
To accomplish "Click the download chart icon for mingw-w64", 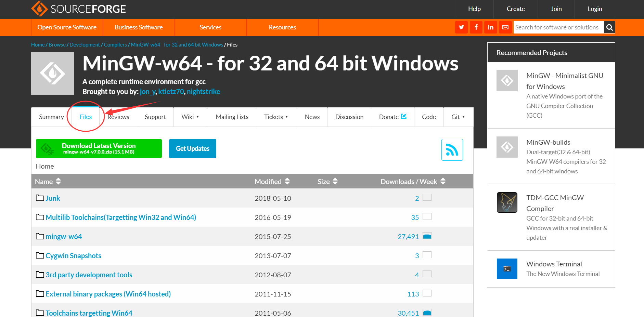I will coord(427,236).
